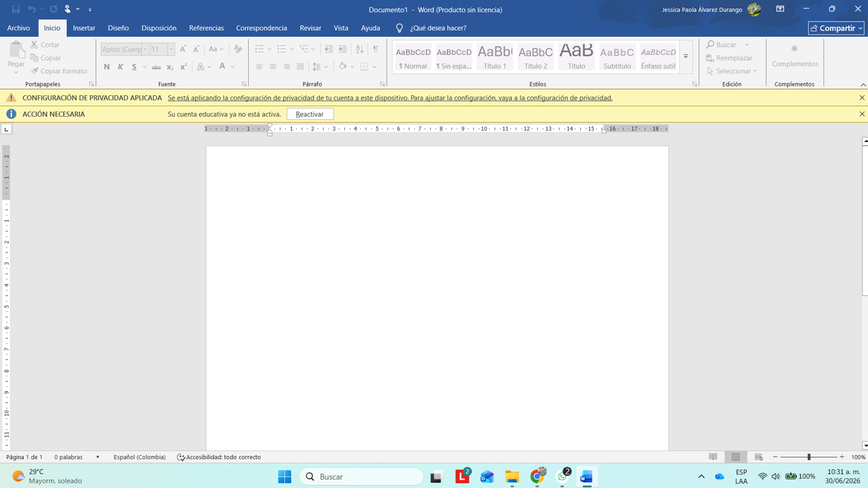
Task: Switch to Read Mode view in status bar
Action: tap(713, 457)
